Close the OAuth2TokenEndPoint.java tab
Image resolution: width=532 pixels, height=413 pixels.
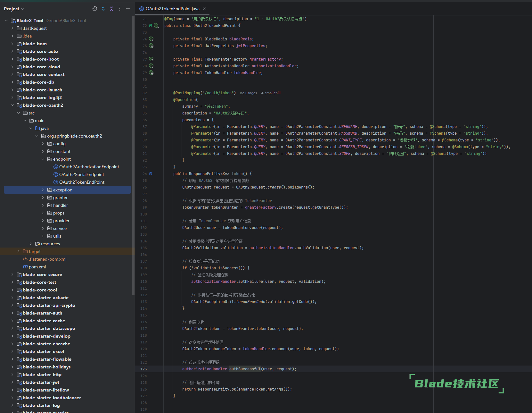(204, 9)
